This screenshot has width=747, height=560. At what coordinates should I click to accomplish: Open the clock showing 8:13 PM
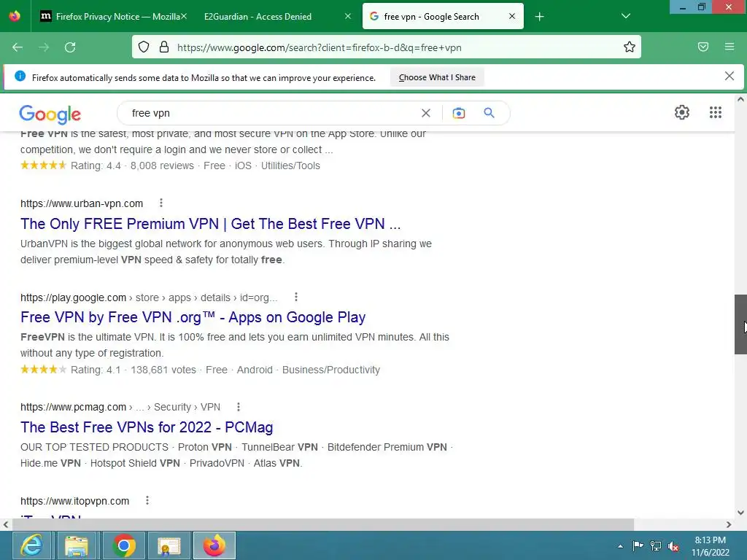click(710, 545)
